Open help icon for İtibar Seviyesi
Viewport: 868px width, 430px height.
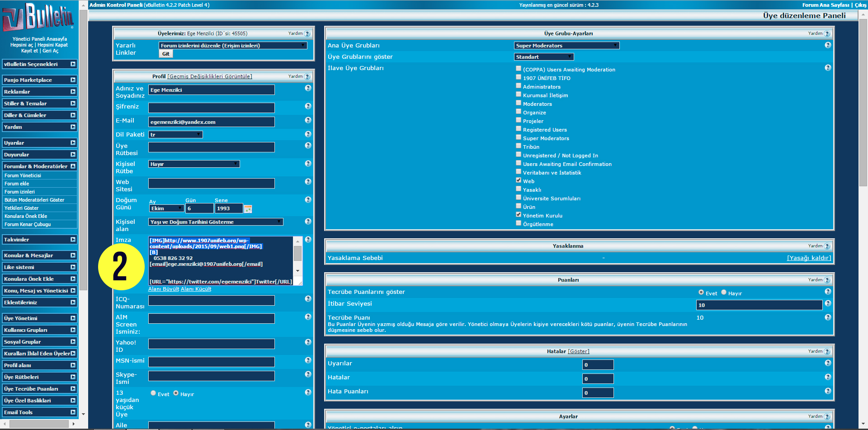pyautogui.click(x=828, y=303)
